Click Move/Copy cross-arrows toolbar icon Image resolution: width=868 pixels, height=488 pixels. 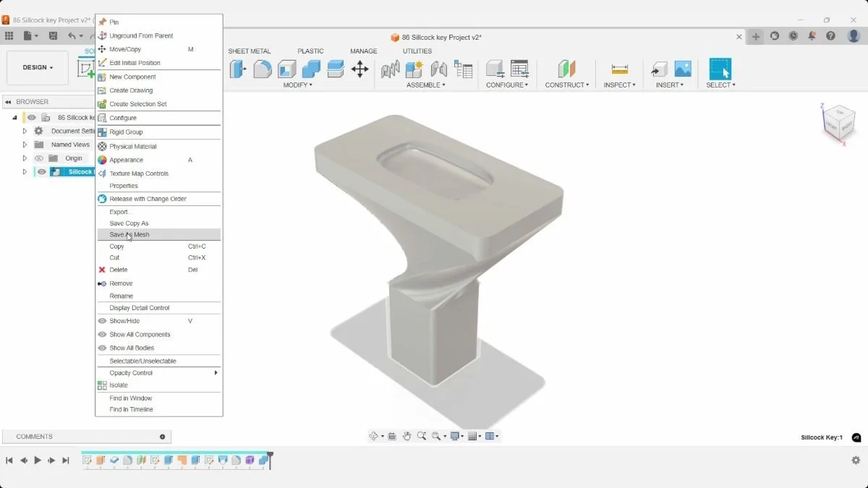[x=359, y=69]
